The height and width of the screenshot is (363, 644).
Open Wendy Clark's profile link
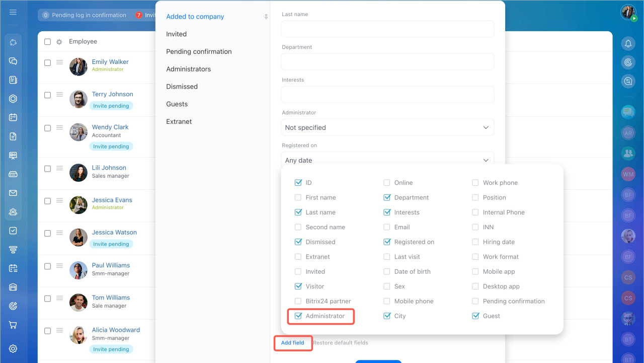[x=110, y=127]
